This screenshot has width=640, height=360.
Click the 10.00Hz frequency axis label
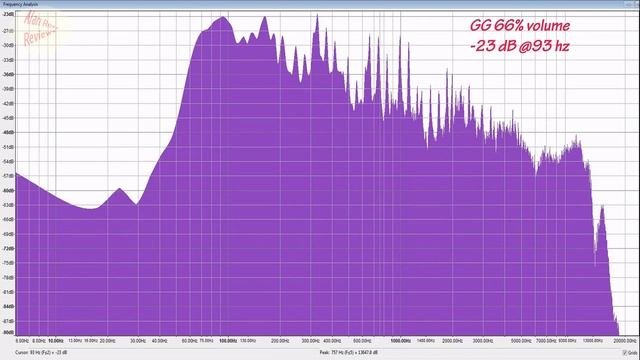coord(56,340)
